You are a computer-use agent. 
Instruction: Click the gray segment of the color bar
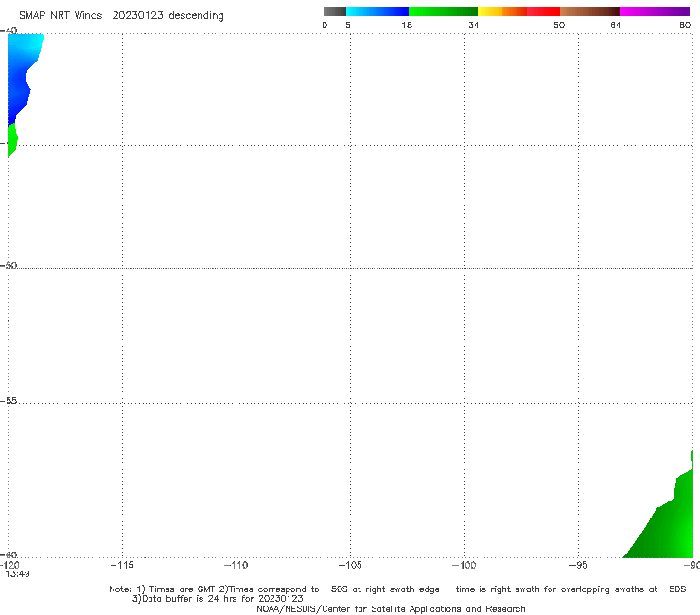click(334, 11)
